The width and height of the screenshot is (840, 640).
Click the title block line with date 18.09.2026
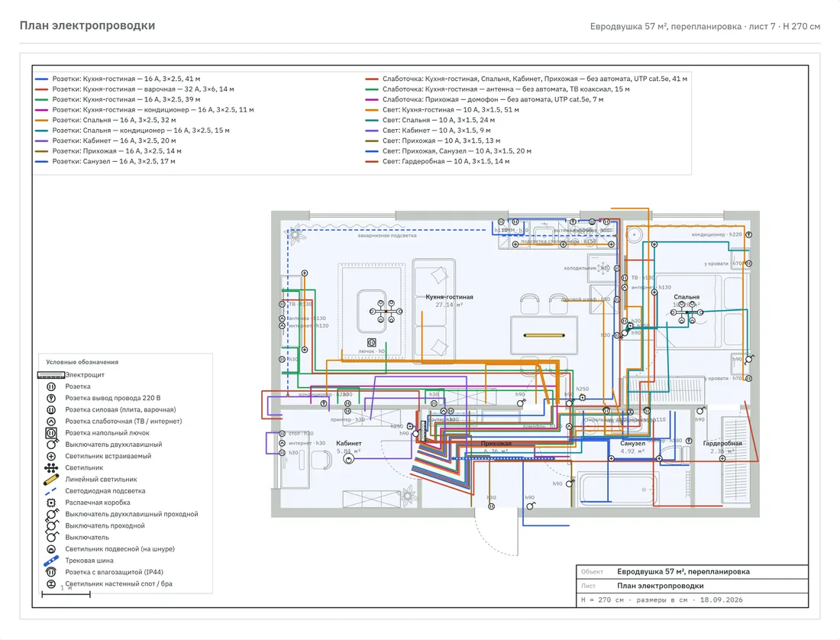click(x=662, y=600)
